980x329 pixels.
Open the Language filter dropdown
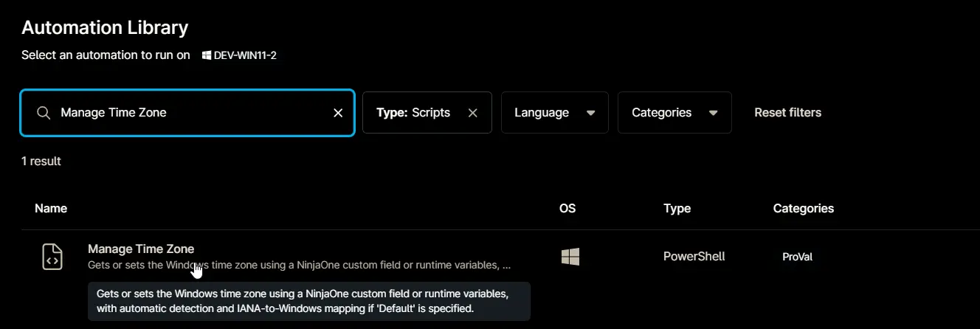point(555,113)
